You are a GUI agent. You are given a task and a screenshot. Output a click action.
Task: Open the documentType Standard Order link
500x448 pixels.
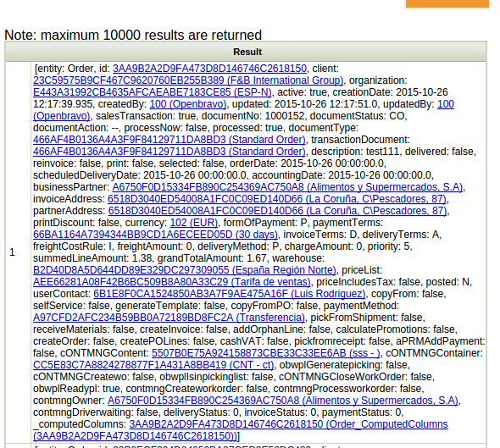(169, 140)
